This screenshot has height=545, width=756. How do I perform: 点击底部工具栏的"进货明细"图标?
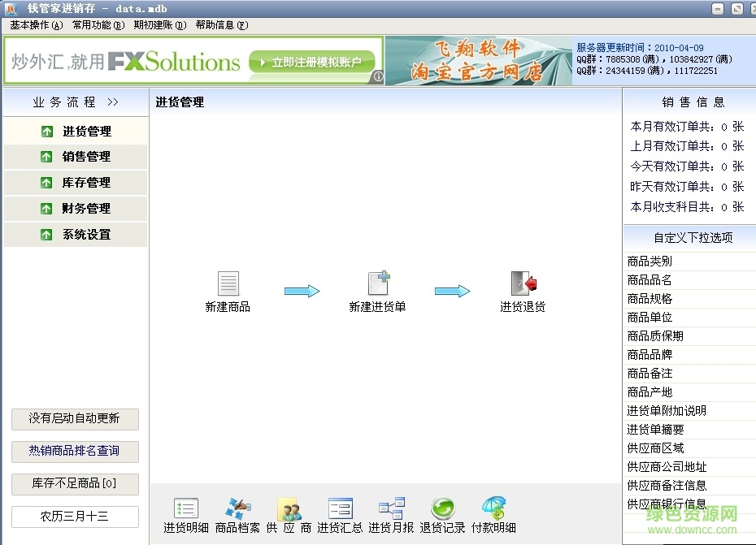click(185, 510)
